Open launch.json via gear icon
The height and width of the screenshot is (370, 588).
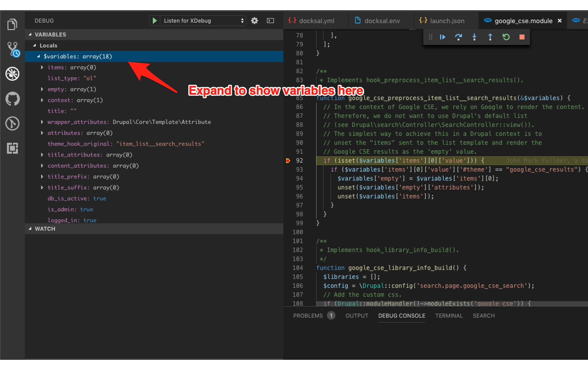[255, 21]
